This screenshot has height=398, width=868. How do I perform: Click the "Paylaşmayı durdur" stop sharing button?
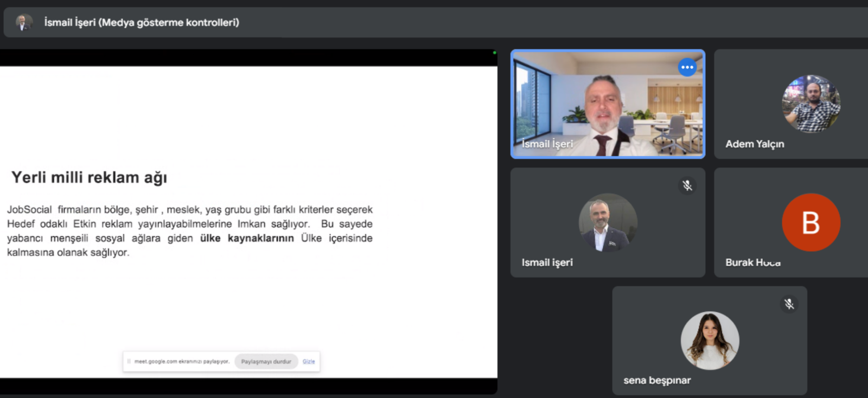(266, 362)
